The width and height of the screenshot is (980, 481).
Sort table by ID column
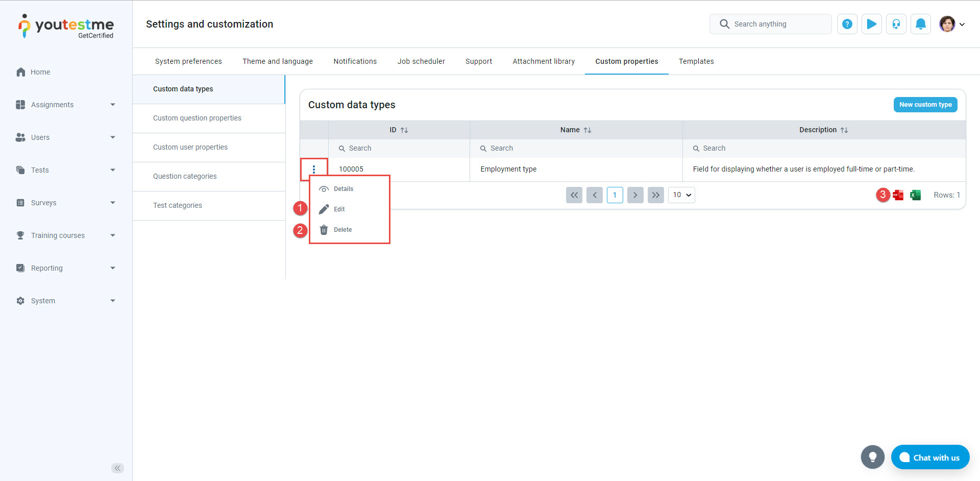[x=404, y=130]
